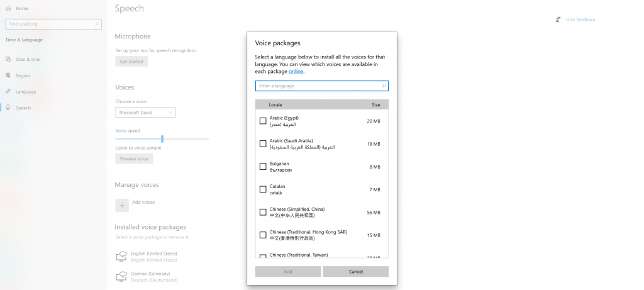The image size is (644, 290).
Task: Select Chinese (Traditional, Hong Kong SAR) checkbox
Action: [x=263, y=235]
